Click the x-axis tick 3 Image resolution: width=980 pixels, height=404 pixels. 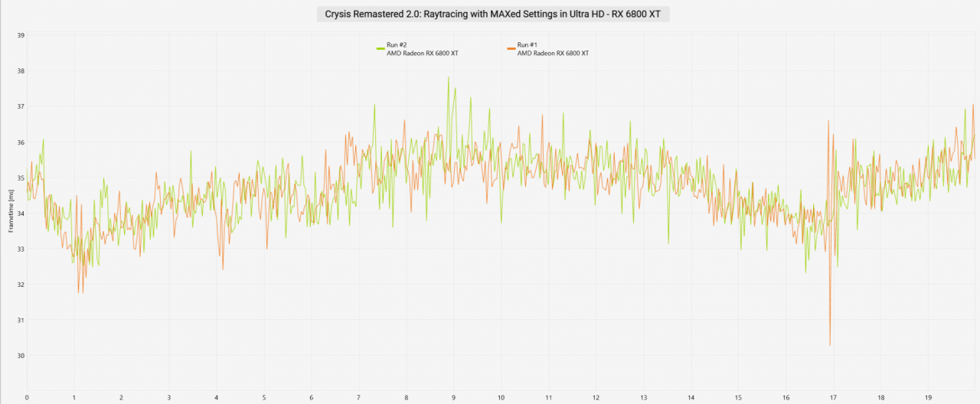[x=169, y=398]
